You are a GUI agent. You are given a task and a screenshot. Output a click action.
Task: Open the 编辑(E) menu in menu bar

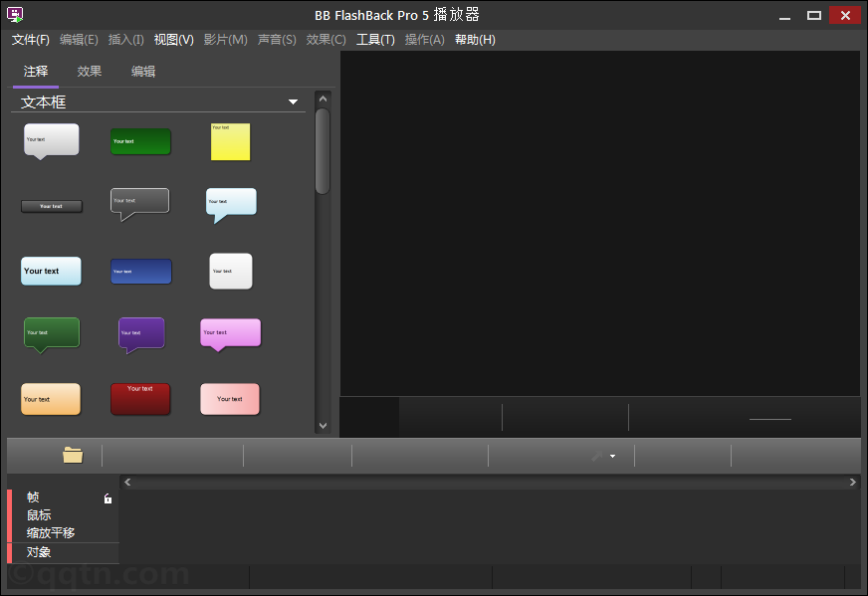pyautogui.click(x=79, y=40)
